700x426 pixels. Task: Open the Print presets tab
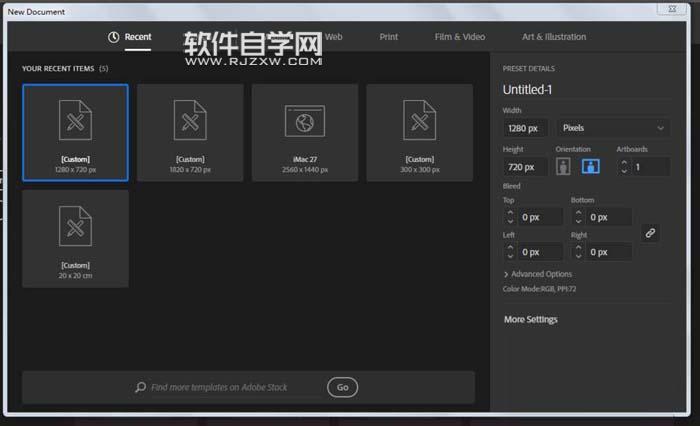coord(388,37)
